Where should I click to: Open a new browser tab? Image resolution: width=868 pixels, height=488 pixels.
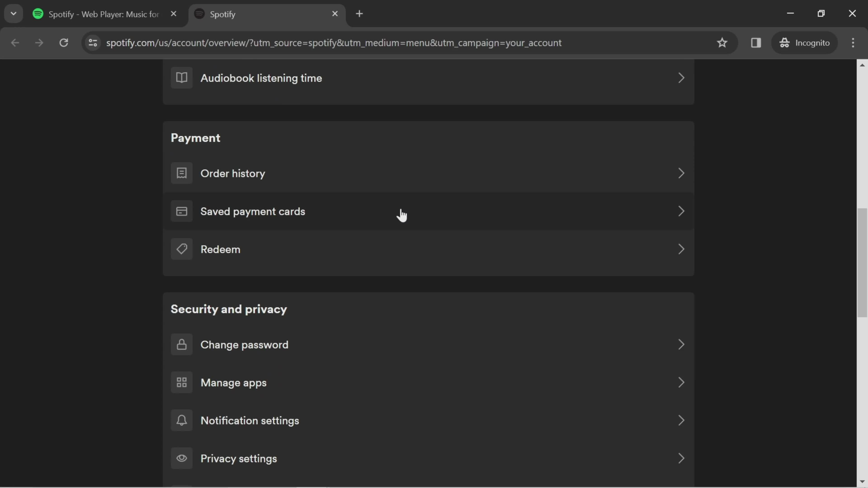(359, 14)
